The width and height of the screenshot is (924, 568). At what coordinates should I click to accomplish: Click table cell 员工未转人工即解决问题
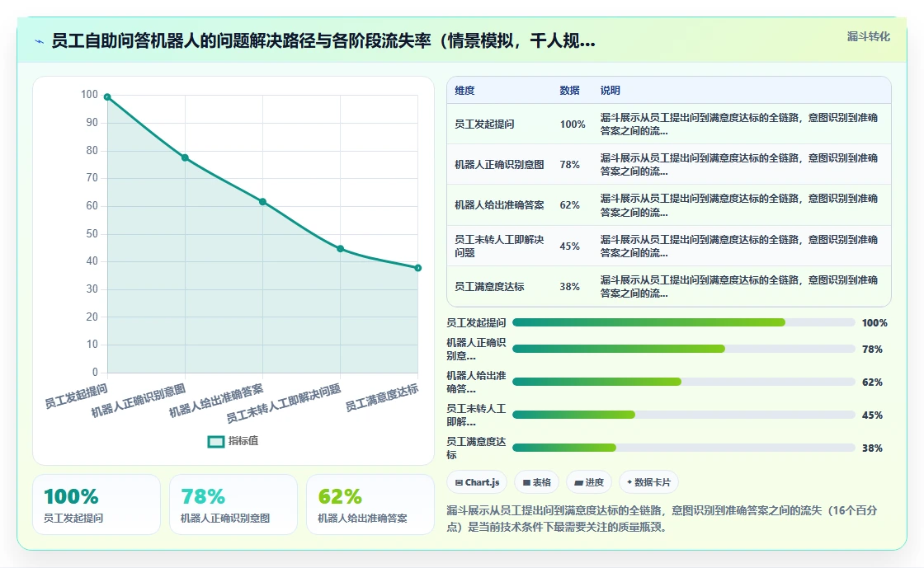tap(499, 246)
